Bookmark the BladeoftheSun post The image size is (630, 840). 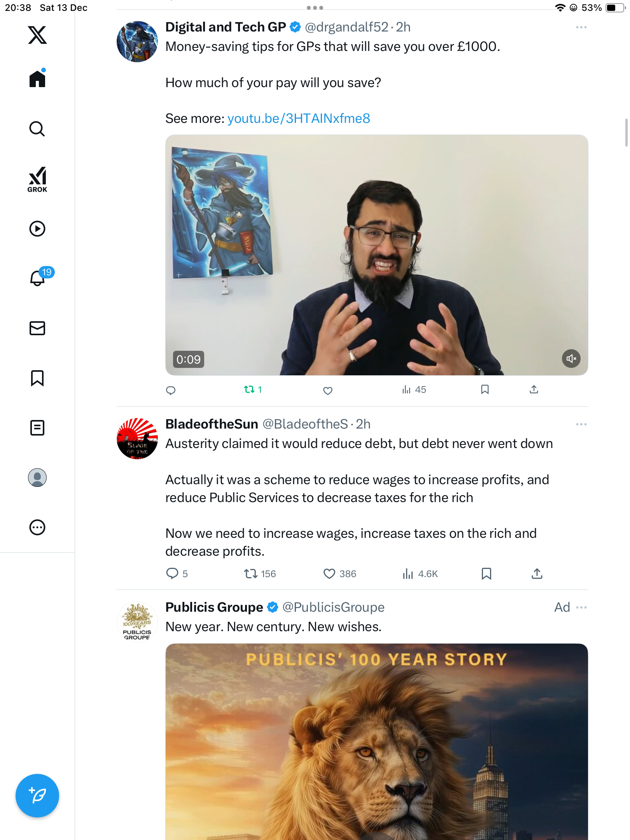click(486, 574)
